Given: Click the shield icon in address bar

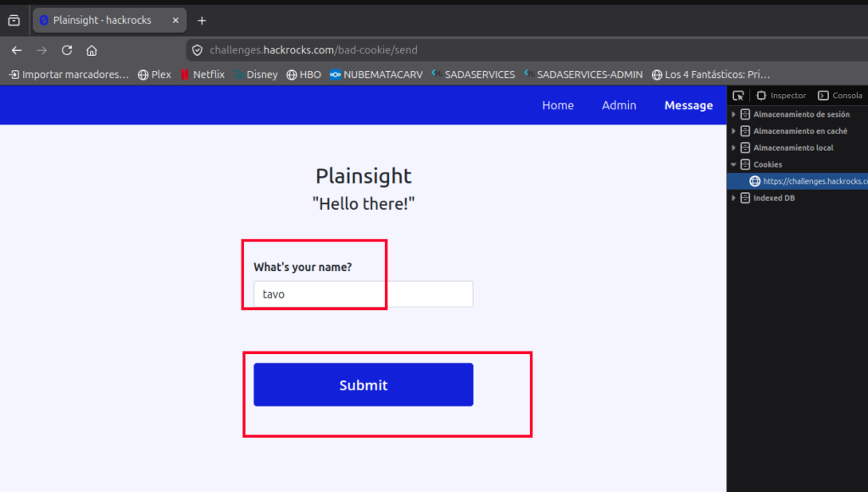Looking at the screenshot, I should [x=197, y=50].
